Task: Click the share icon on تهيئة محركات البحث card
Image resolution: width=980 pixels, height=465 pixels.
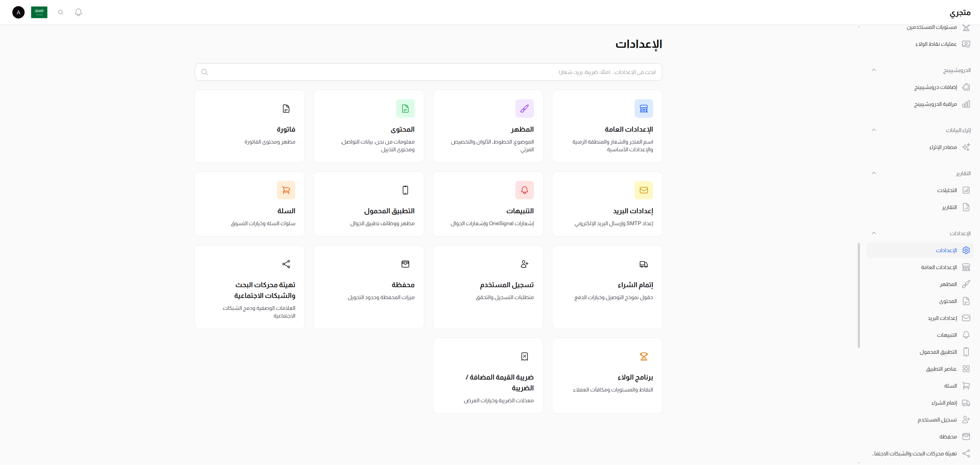Action: click(286, 264)
